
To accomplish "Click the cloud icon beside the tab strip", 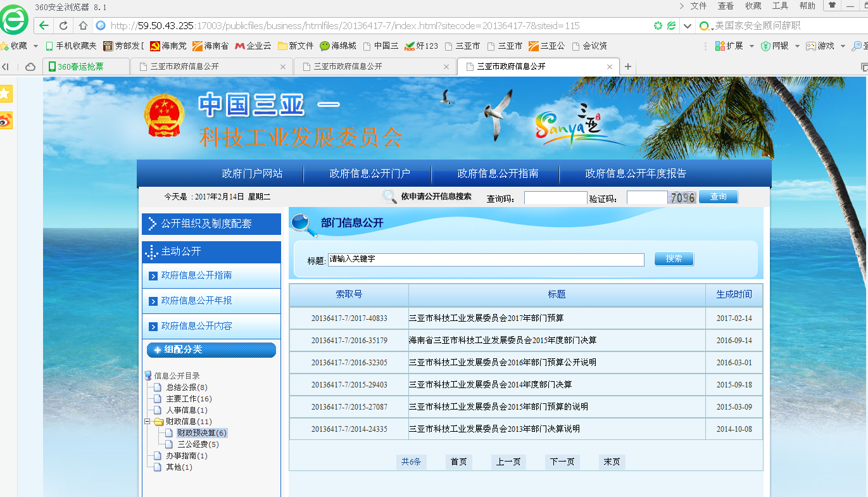I will coord(30,66).
